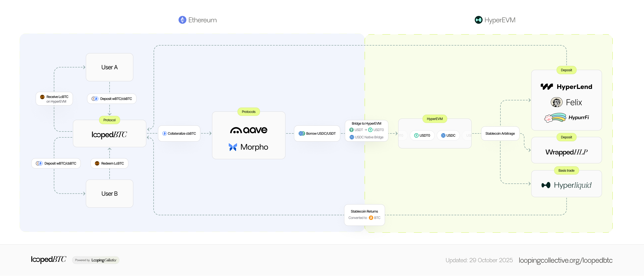Select the User A box

(x=109, y=67)
